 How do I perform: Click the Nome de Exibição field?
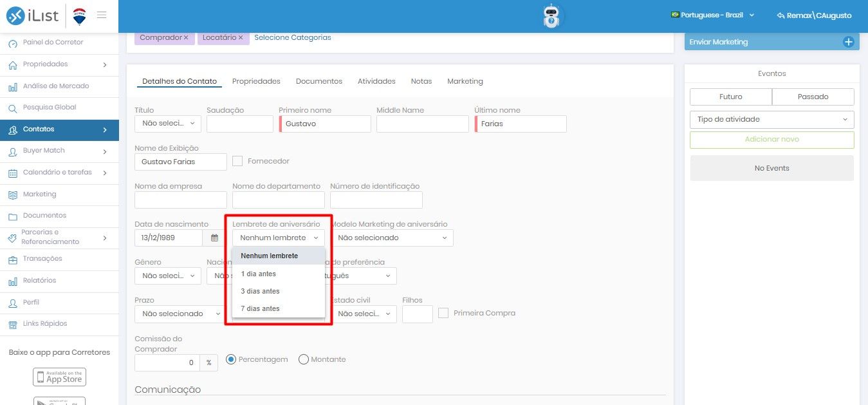181,162
